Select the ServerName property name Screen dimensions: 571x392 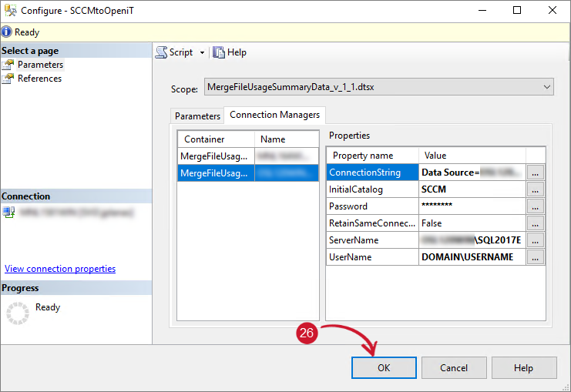pyautogui.click(x=372, y=240)
